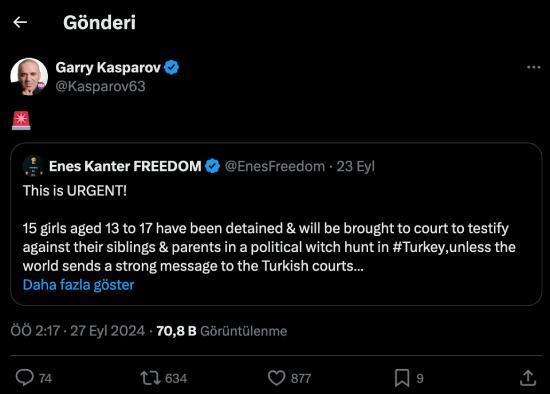Share the post via upload icon

pos(528,378)
